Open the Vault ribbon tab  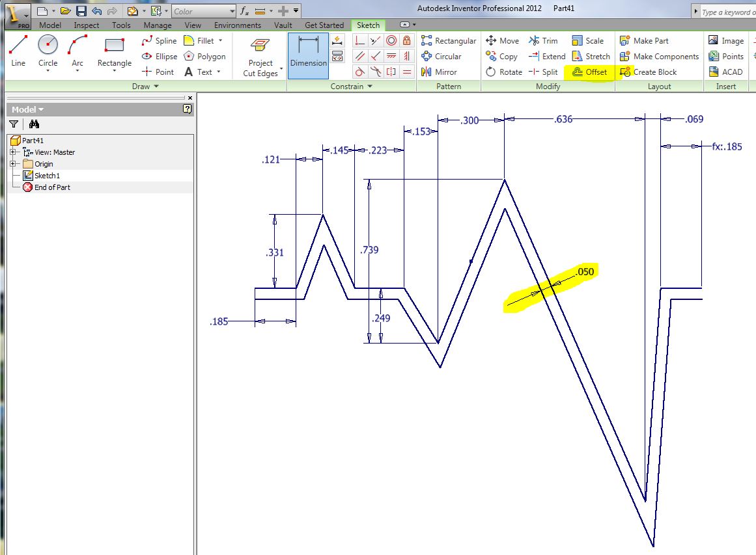(x=283, y=25)
